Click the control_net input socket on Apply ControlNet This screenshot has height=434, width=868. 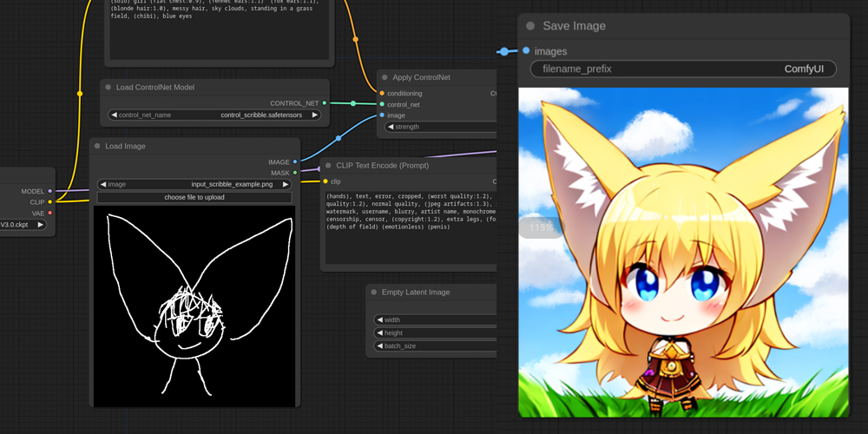click(382, 104)
